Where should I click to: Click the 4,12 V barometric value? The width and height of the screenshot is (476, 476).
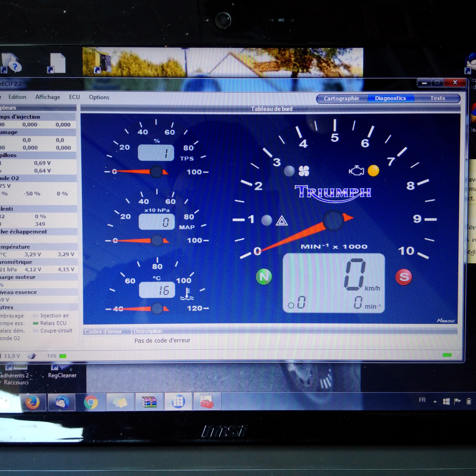click(x=33, y=270)
